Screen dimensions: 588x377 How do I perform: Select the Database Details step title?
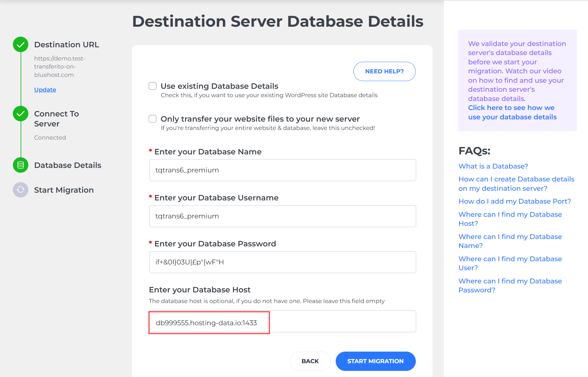click(x=68, y=165)
